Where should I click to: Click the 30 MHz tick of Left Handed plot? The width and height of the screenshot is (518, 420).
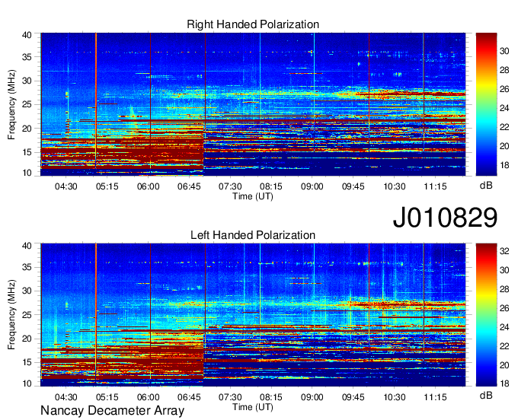coord(27,291)
